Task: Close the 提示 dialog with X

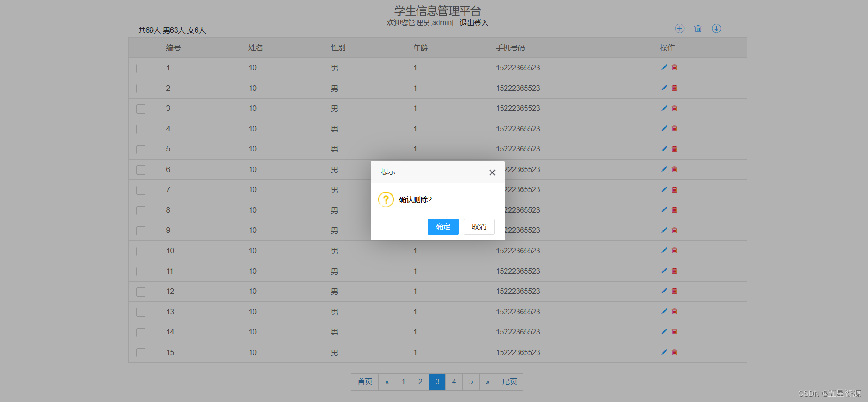Action: pyautogui.click(x=492, y=172)
